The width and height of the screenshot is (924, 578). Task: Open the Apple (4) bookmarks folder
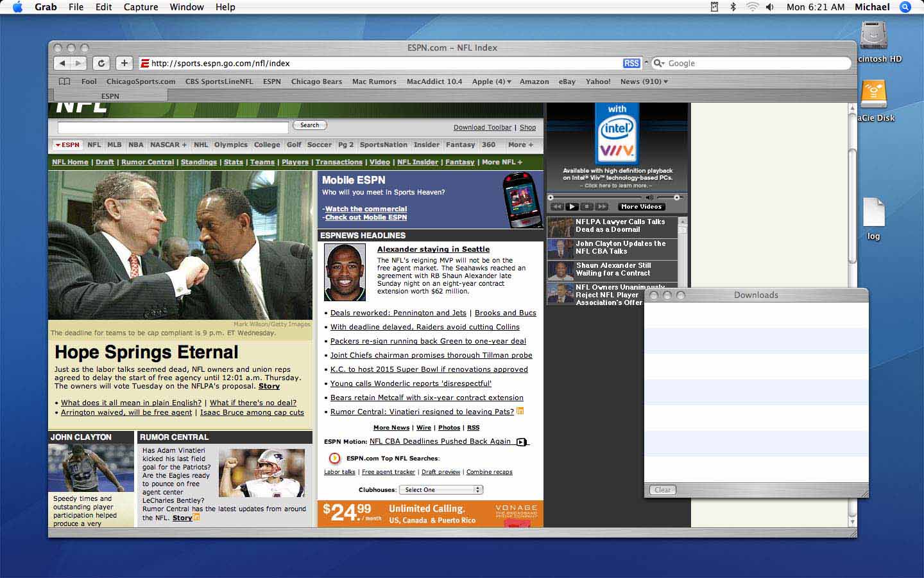(492, 82)
